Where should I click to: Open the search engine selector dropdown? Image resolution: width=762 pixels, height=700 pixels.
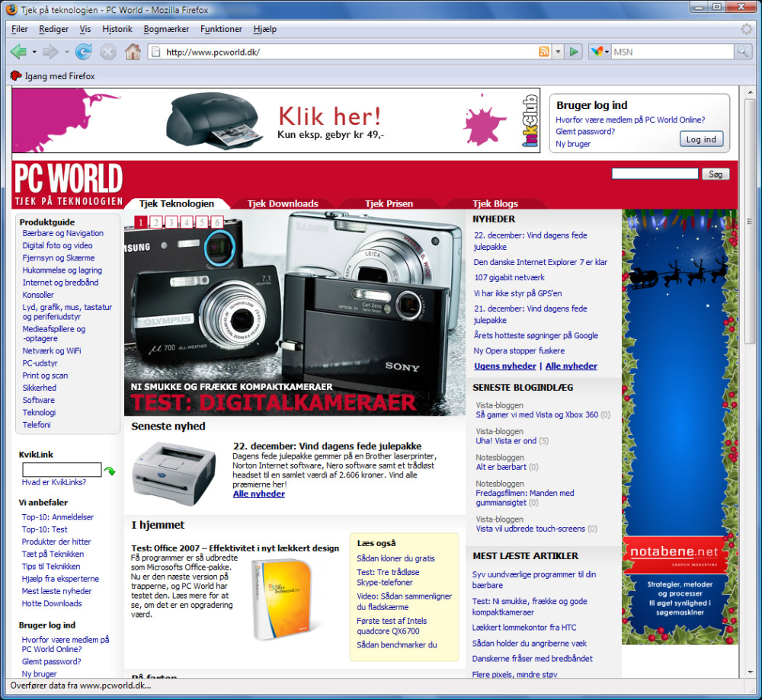click(599, 52)
